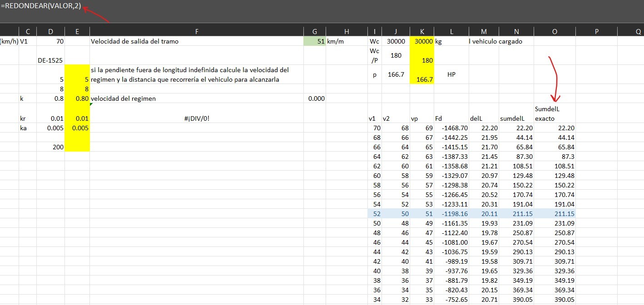The image size is (644, 305).
Task: Select column G header
Action: click(x=315, y=31)
